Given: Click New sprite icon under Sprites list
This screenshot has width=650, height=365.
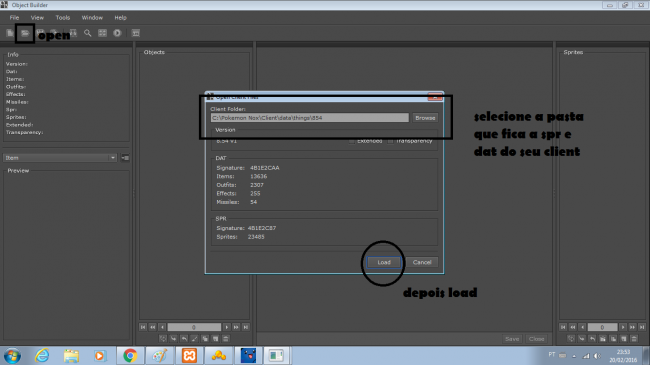Looking at the screenshot, I should tap(623, 339).
